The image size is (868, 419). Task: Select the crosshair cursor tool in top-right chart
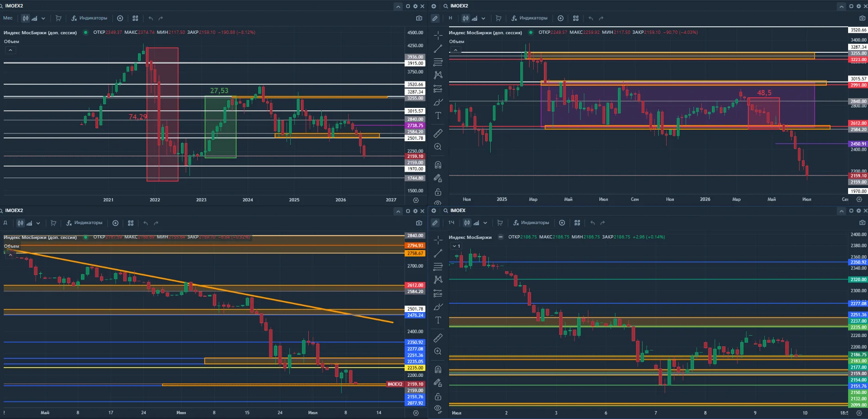pyautogui.click(x=438, y=35)
